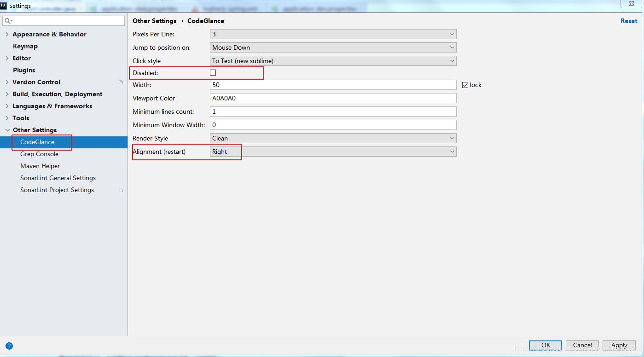Open the Jump to position on dropdown

[x=333, y=47]
